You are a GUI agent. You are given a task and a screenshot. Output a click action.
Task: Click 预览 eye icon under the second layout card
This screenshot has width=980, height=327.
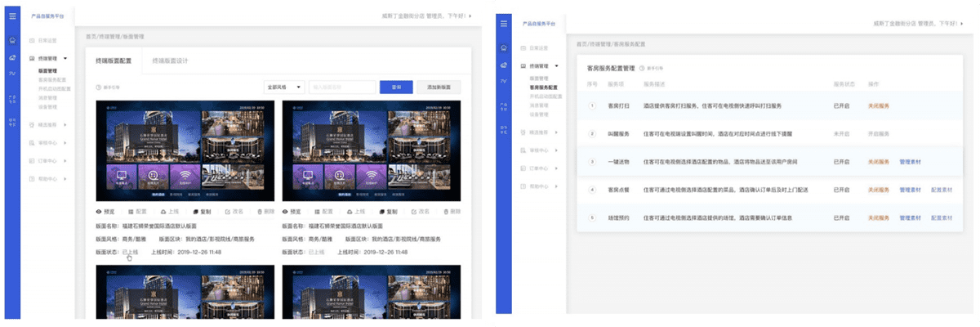click(285, 211)
